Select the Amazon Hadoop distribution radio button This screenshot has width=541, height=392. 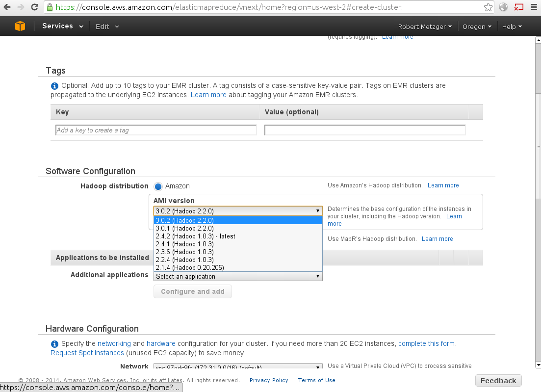tap(158, 186)
